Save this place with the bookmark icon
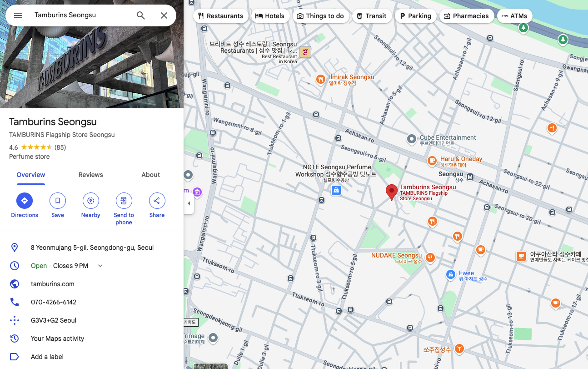The image size is (588, 369). pos(58,201)
